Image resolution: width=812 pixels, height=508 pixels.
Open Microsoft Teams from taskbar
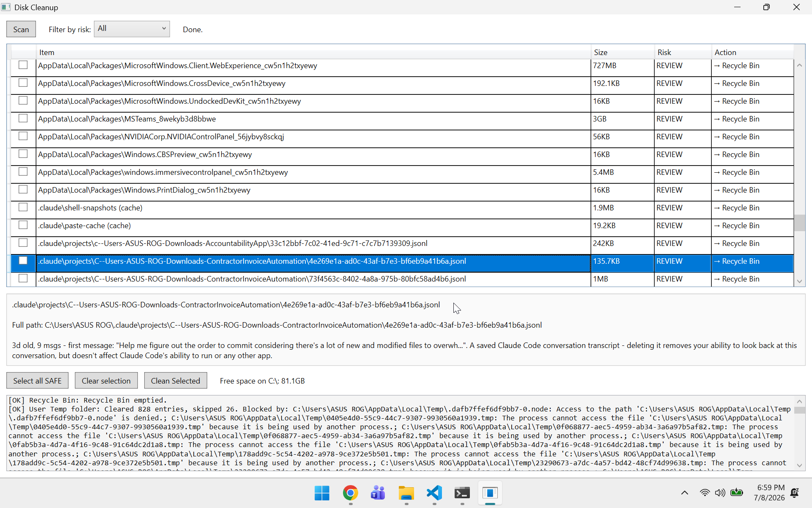click(378, 493)
